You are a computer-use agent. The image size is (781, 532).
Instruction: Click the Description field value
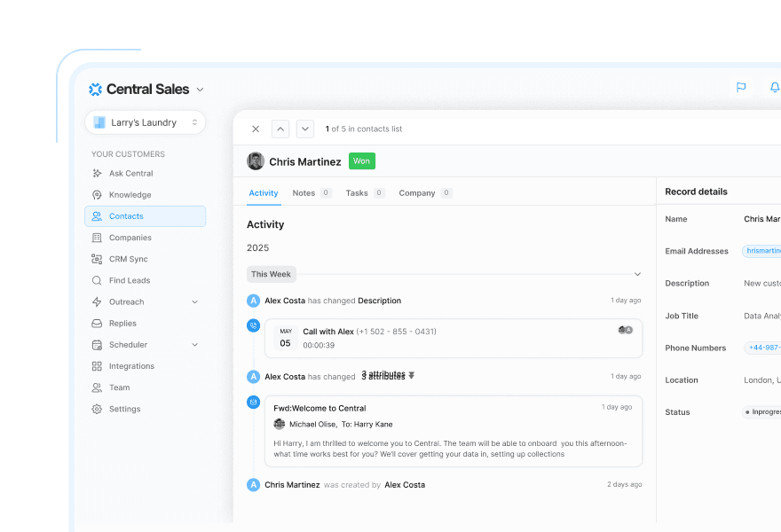pyautogui.click(x=762, y=283)
